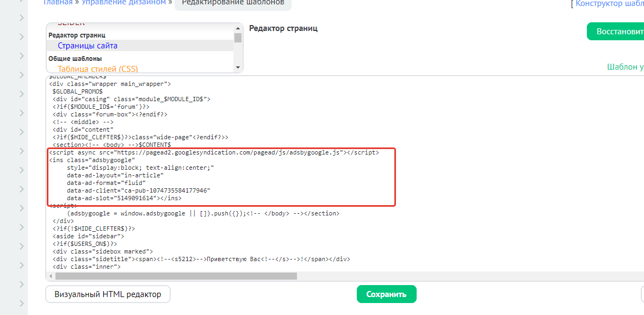Click the if($USERS_ON$) code line
Viewport: 644px width, 315px height.
click(x=85, y=244)
